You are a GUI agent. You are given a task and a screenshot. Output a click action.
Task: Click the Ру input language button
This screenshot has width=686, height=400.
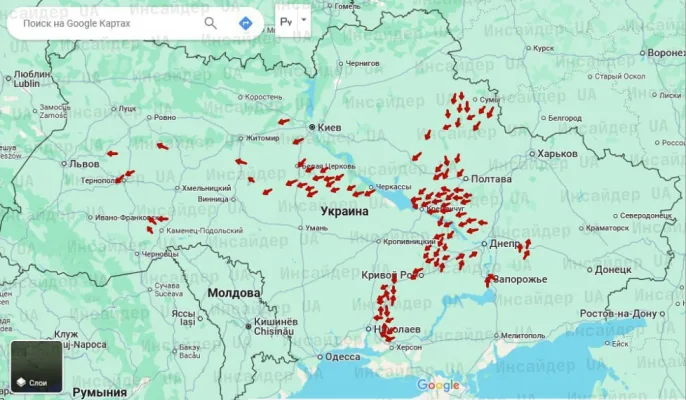286,21
